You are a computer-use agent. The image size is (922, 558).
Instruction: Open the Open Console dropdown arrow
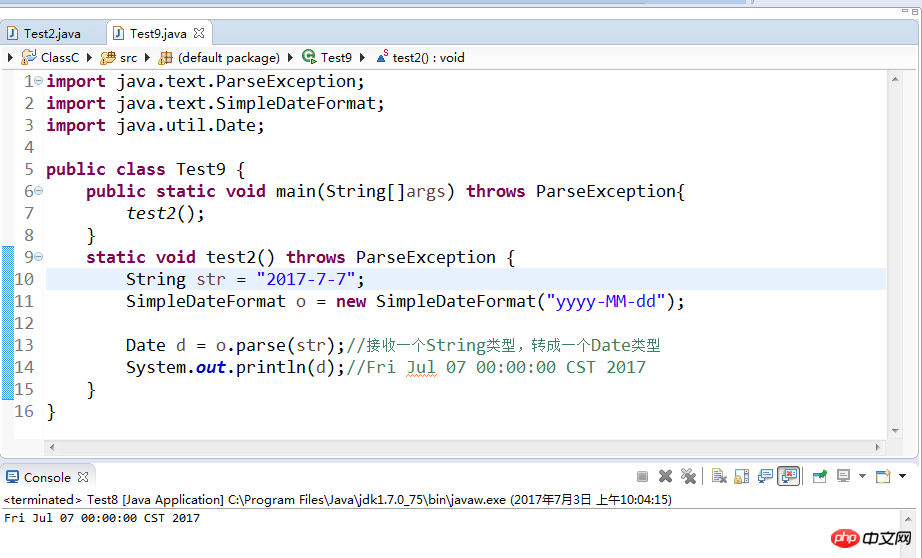coord(902,476)
